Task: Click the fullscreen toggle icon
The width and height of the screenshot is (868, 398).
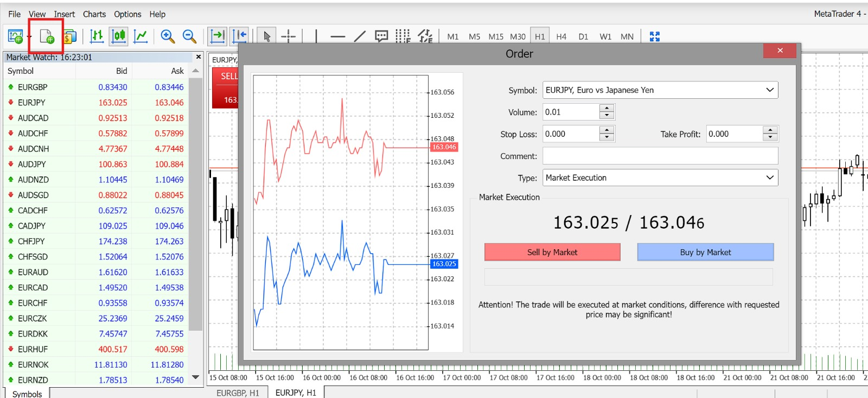Action: 655,36
